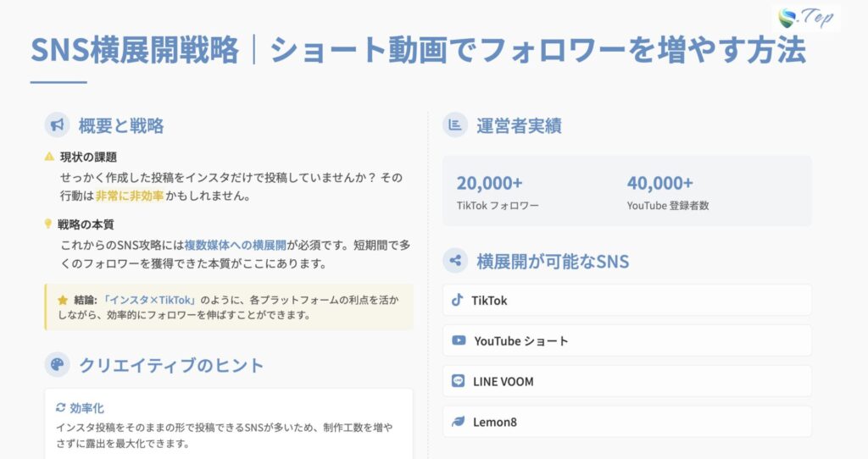Screen dimensions: 868x459
Task: Click the star icon in the 結論 box
Action: tap(62, 300)
